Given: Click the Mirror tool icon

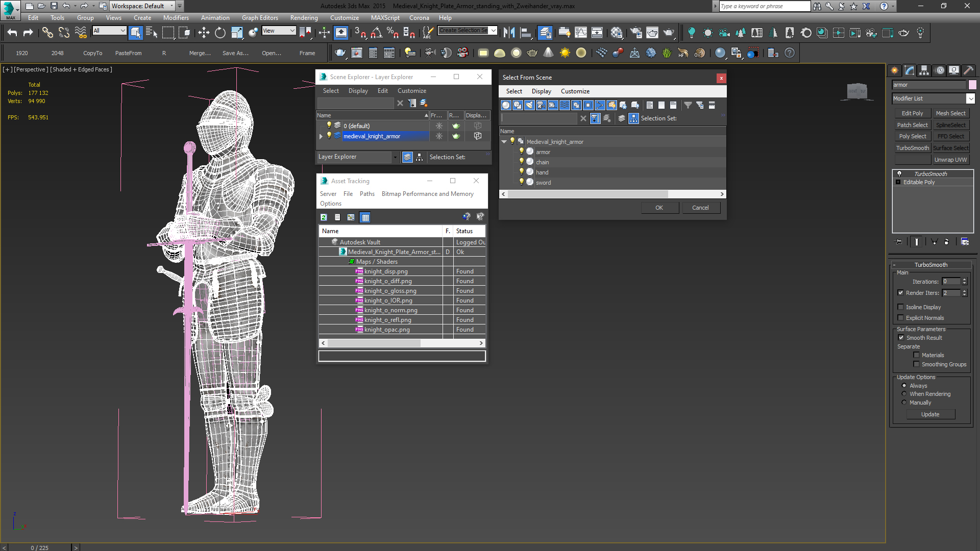Looking at the screenshot, I should tap(509, 33).
